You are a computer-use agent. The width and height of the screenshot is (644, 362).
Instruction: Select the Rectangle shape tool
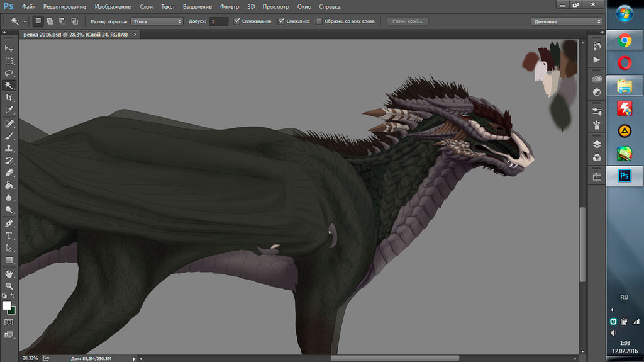9,261
